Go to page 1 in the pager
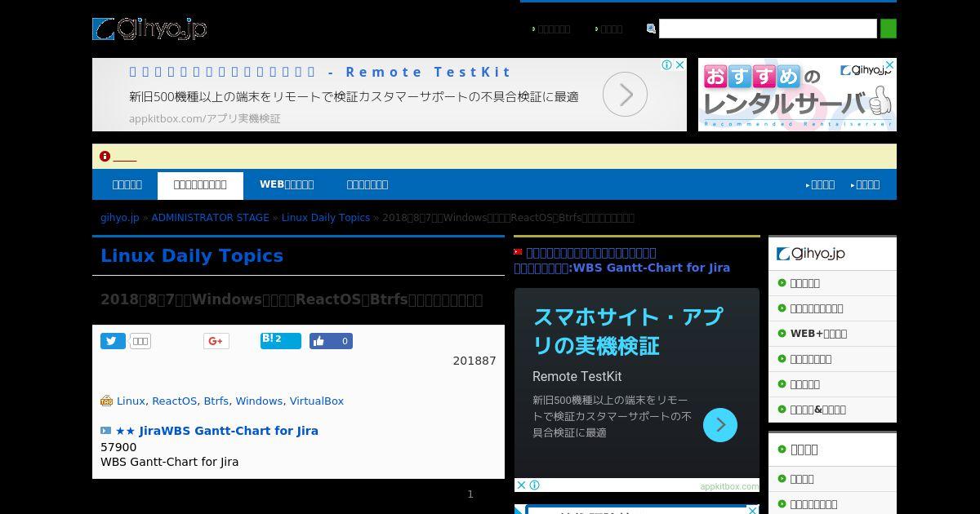The height and width of the screenshot is (514, 980). click(x=470, y=494)
